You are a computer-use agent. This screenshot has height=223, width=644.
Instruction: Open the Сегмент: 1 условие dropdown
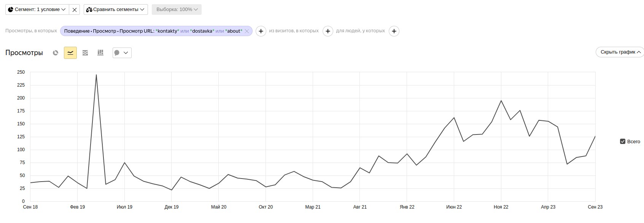click(37, 9)
